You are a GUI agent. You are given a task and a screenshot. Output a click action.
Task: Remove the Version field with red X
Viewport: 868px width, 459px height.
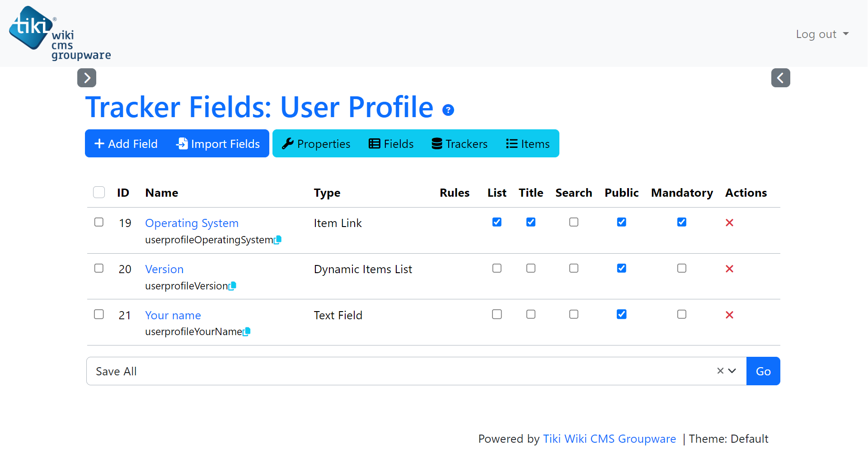[729, 269]
